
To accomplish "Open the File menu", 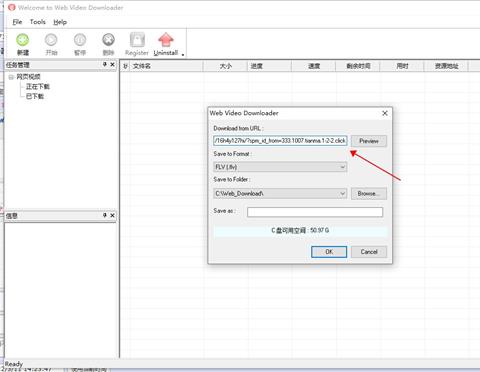I will (17, 22).
